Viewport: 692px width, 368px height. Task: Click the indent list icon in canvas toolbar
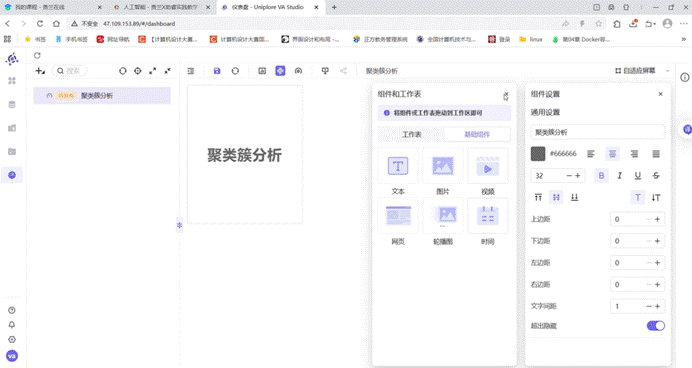(191, 71)
